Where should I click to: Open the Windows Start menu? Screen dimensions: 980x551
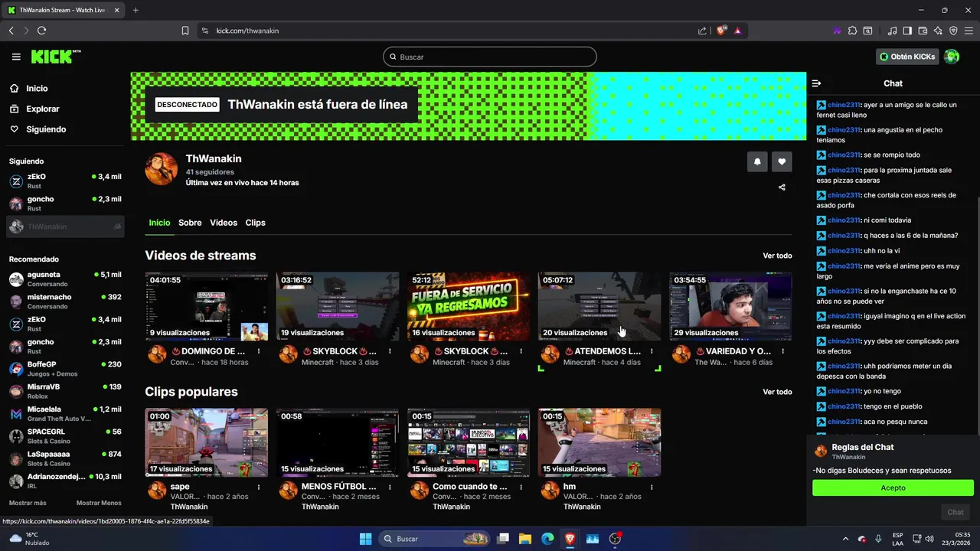coord(365,539)
